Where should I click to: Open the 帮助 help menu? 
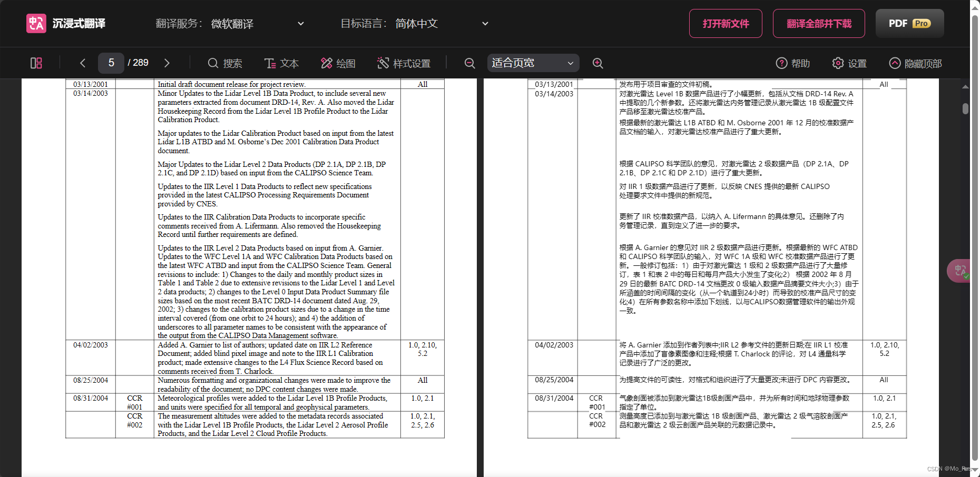point(793,63)
